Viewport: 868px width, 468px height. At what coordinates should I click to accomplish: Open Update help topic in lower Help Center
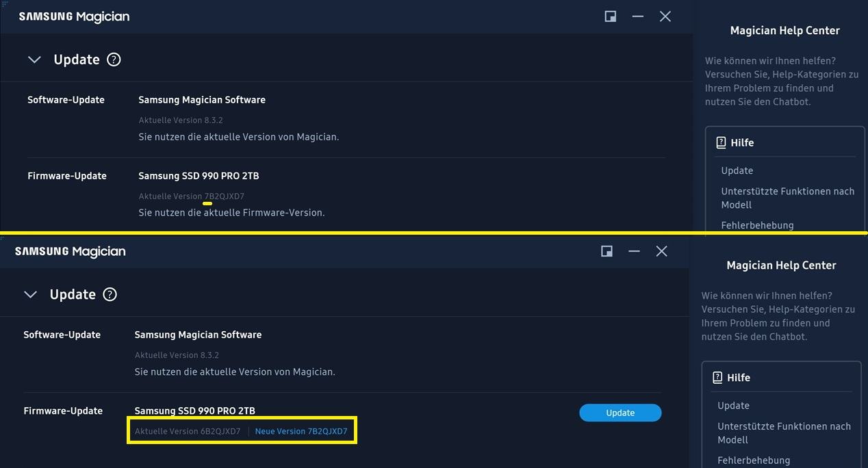tap(733, 405)
